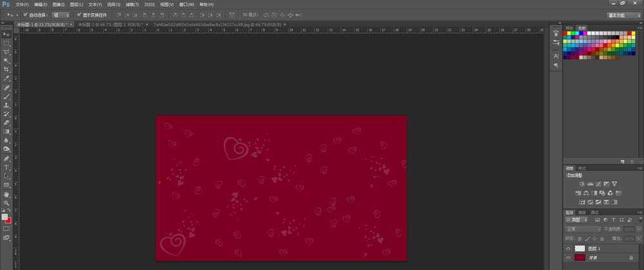Toggle the 自动选择 (Auto-Select) checkbox
644x270 pixels.
pyautogui.click(x=25, y=14)
